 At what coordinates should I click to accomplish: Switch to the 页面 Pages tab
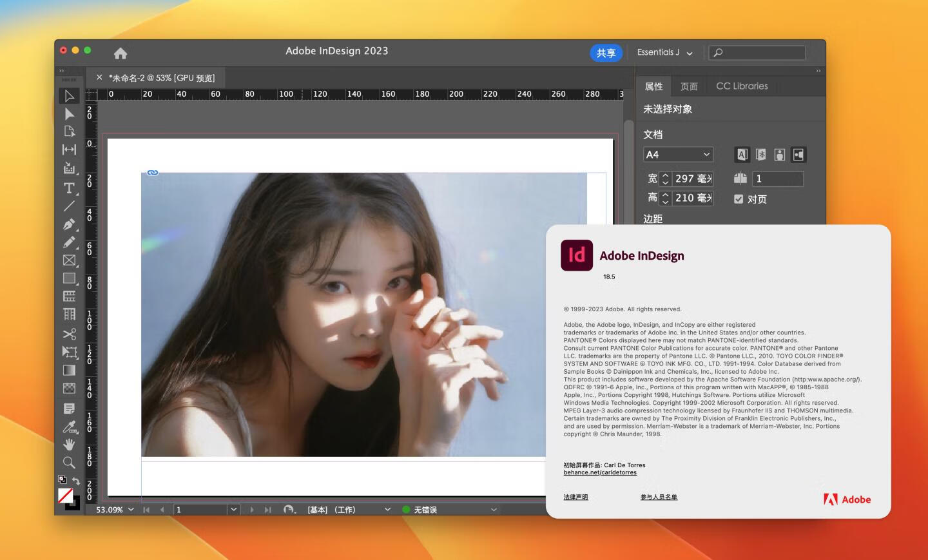point(690,86)
